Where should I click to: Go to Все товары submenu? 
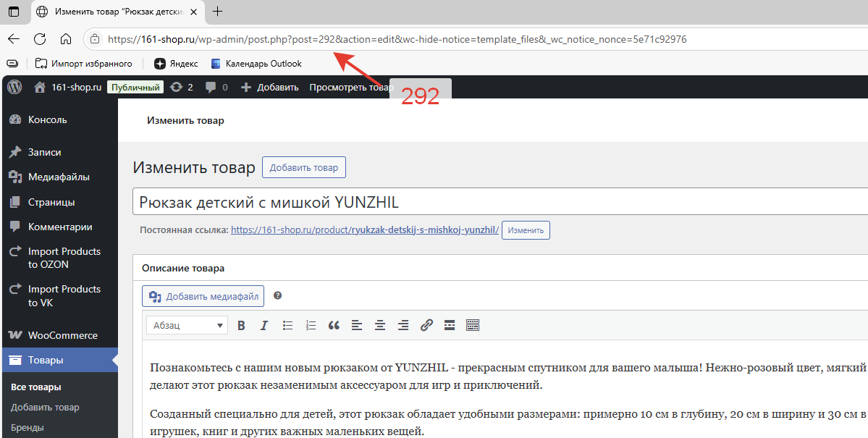click(35, 387)
